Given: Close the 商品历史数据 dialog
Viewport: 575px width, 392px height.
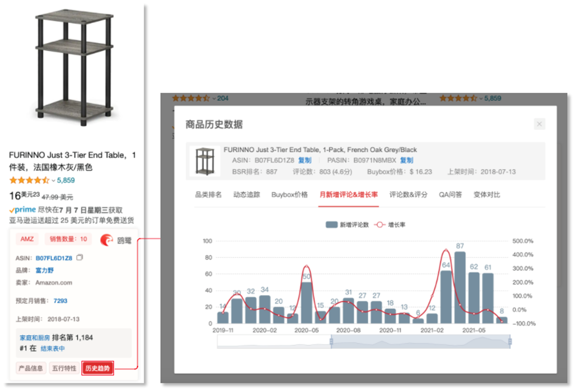Looking at the screenshot, I should [x=539, y=124].
